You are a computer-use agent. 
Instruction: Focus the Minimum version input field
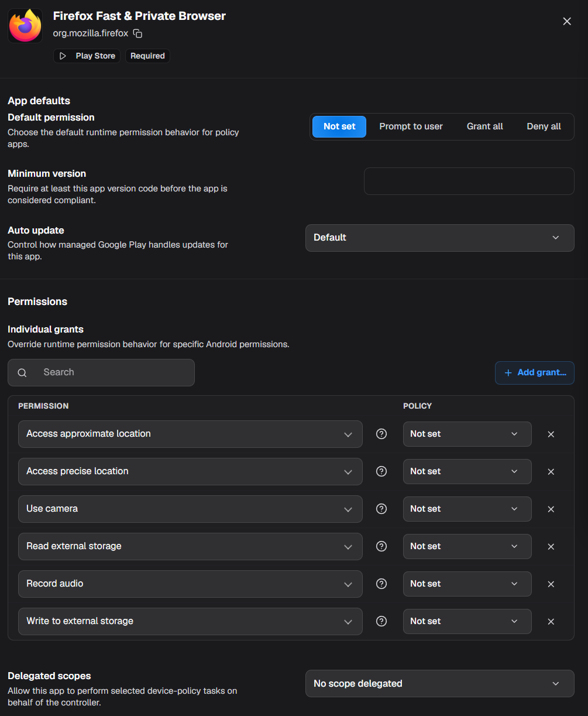(469, 181)
